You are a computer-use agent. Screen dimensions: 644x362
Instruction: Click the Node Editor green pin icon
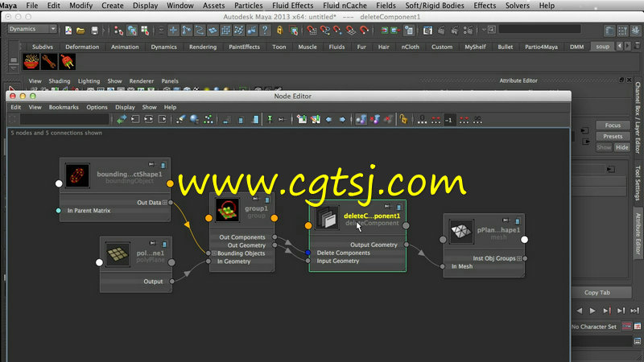point(270,119)
